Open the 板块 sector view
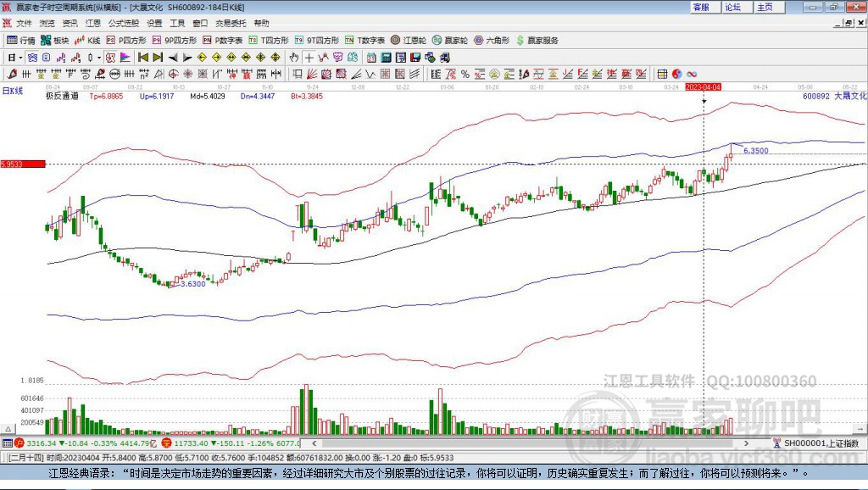The image size is (868, 490). pos(55,41)
